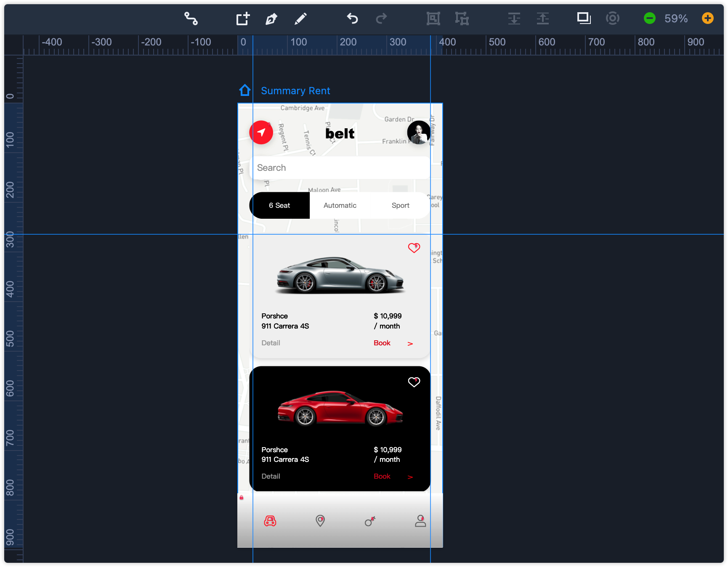Click the ungroup icon
Screen dimensions: 728x567
click(462, 19)
